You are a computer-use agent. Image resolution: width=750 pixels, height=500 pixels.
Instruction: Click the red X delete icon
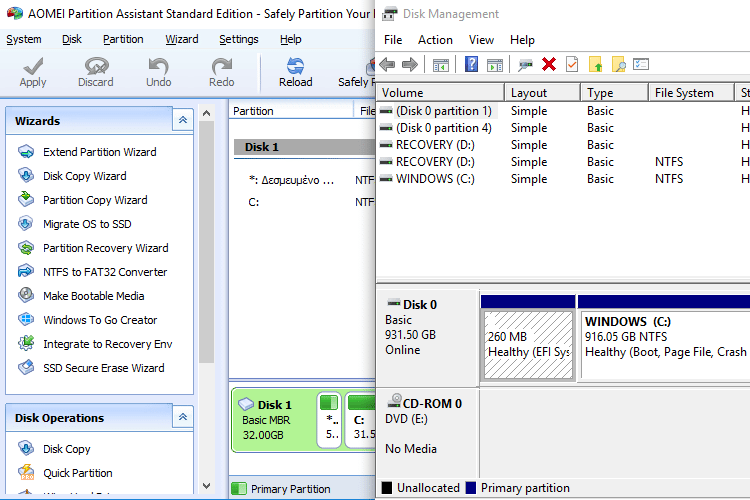click(x=549, y=64)
